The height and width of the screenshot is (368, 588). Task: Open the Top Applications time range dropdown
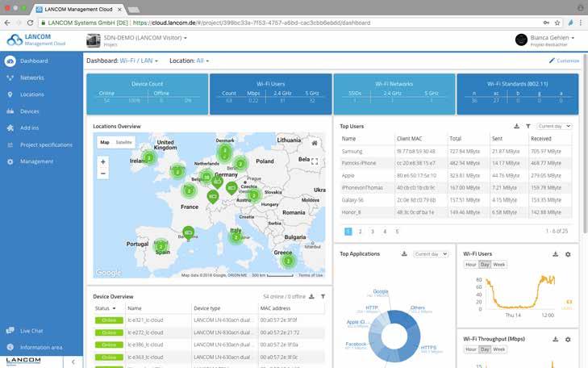click(x=431, y=254)
